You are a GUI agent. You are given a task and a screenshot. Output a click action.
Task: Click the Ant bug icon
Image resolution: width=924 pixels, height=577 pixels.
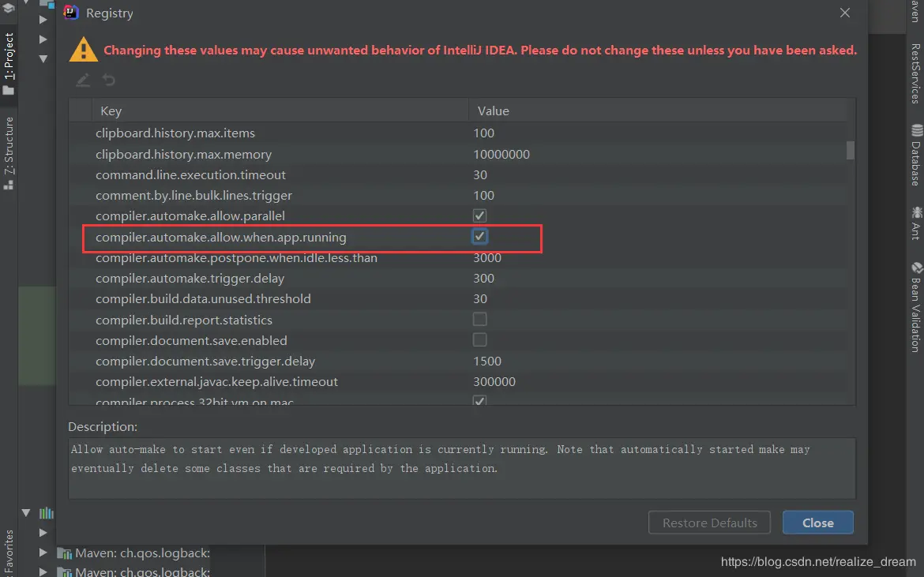[x=916, y=212]
